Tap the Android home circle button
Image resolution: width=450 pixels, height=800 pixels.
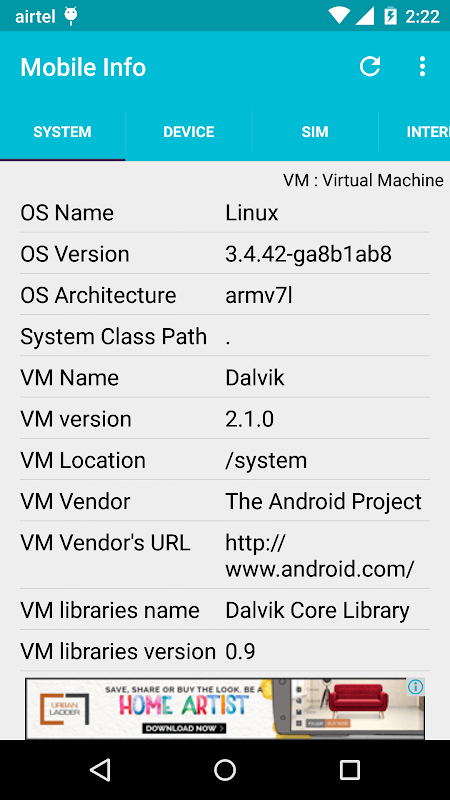225,769
